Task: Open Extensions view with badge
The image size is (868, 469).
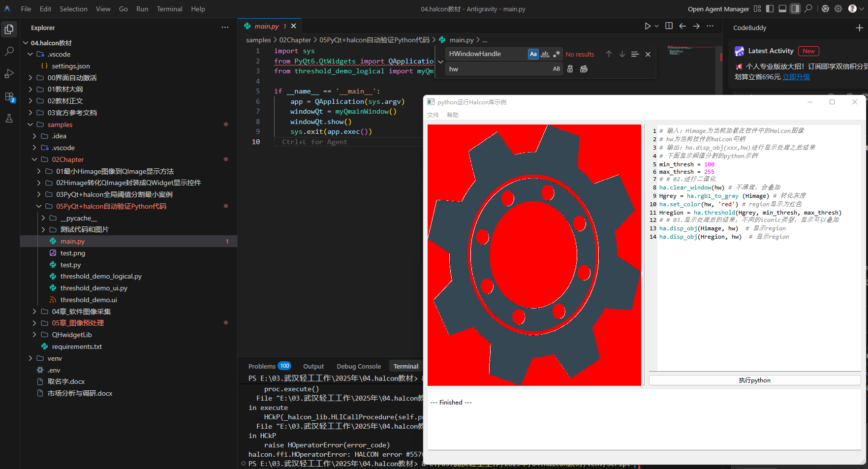Action: pyautogui.click(x=9, y=96)
